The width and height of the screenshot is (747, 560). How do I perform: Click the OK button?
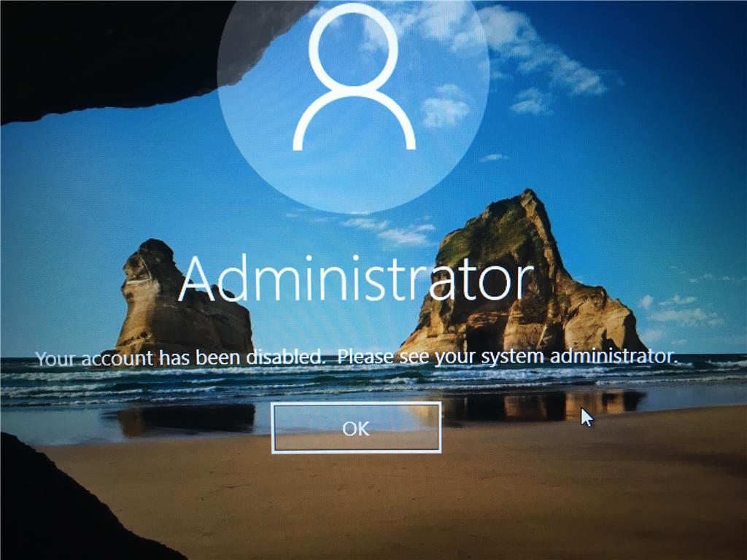(x=356, y=427)
